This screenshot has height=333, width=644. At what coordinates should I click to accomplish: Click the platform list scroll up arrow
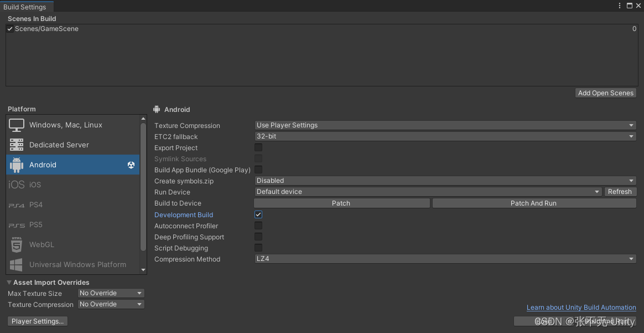pyautogui.click(x=143, y=119)
